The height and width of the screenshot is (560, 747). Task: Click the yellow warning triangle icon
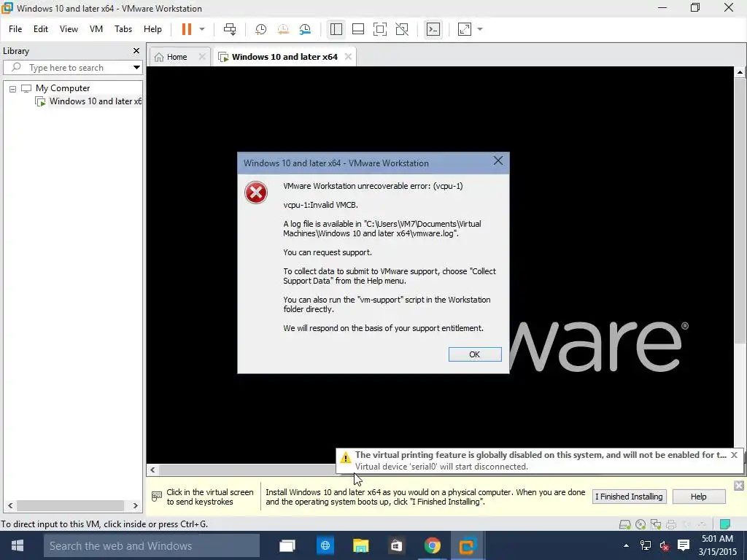(x=345, y=458)
